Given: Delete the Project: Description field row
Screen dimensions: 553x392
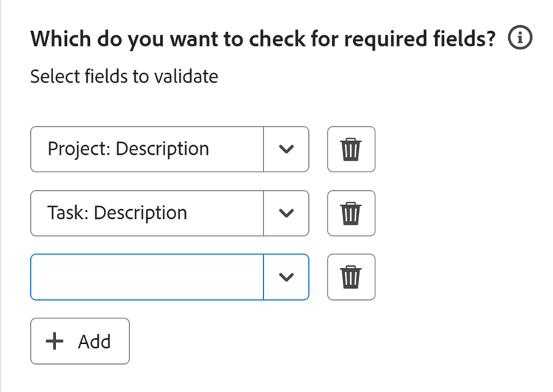Looking at the screenshot, I should (351, 150).
